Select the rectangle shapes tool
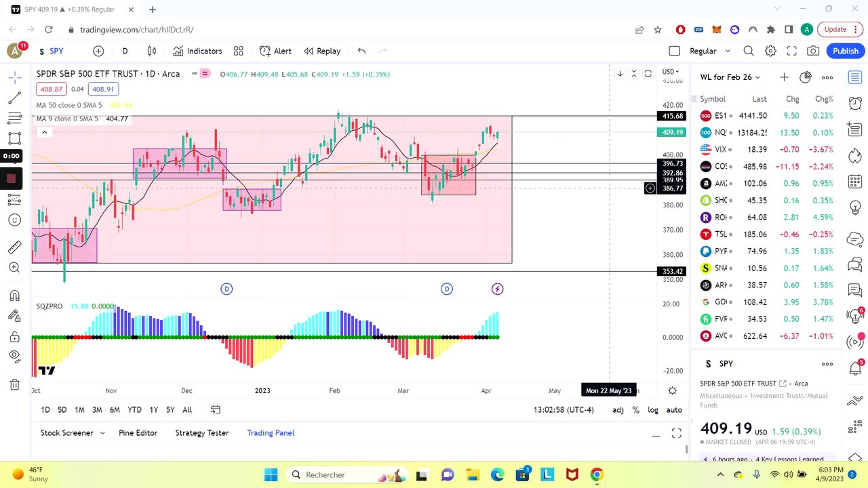The width and height of the screenshot is (868, 488). click(14, 138)
